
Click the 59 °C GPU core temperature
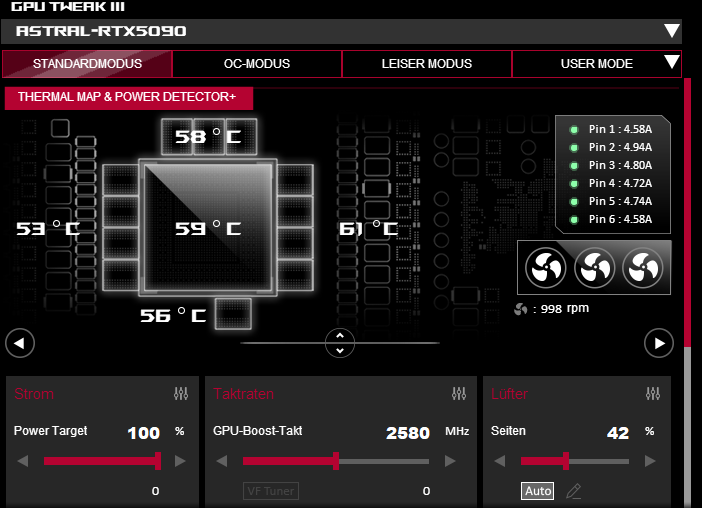pos(208,228)
